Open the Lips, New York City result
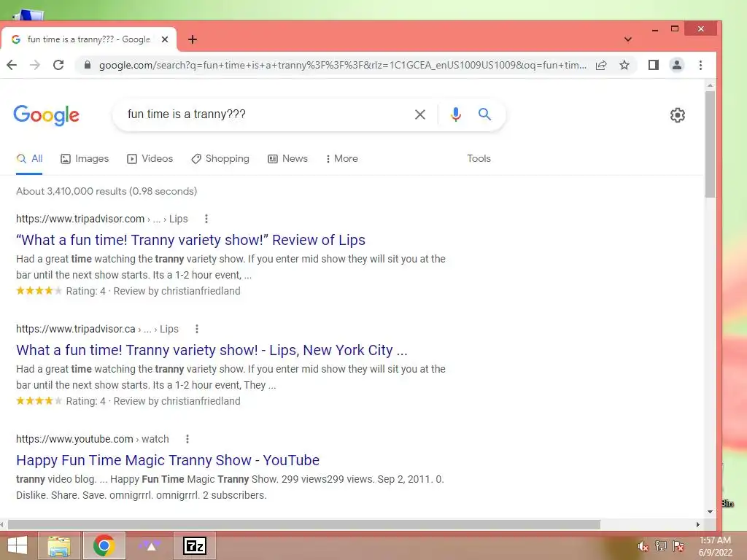 [212, 350]
